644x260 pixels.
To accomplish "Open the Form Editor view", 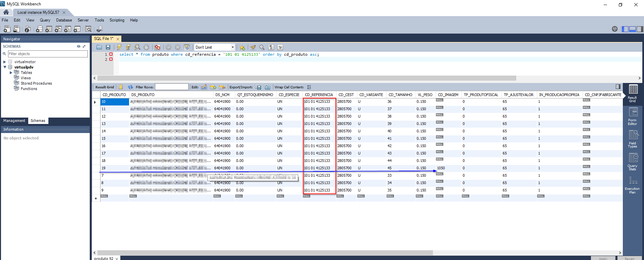I will coord(633,116).
